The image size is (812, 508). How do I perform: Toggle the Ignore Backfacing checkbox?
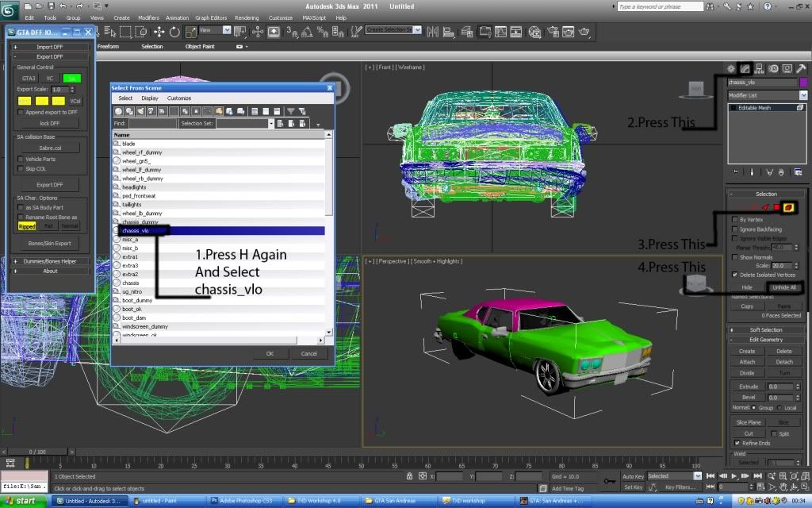[x=735, y=229]
